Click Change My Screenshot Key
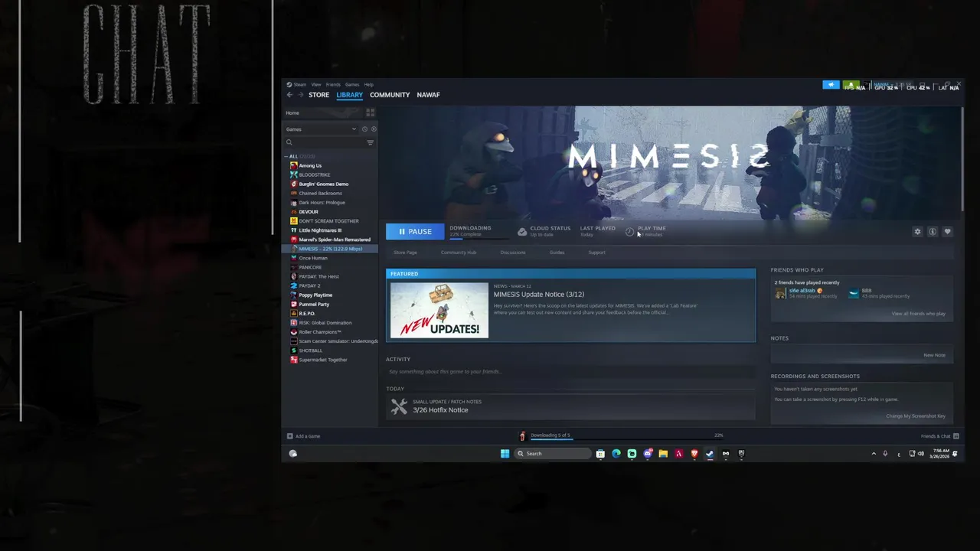980x551 pixels. point(916,416)
